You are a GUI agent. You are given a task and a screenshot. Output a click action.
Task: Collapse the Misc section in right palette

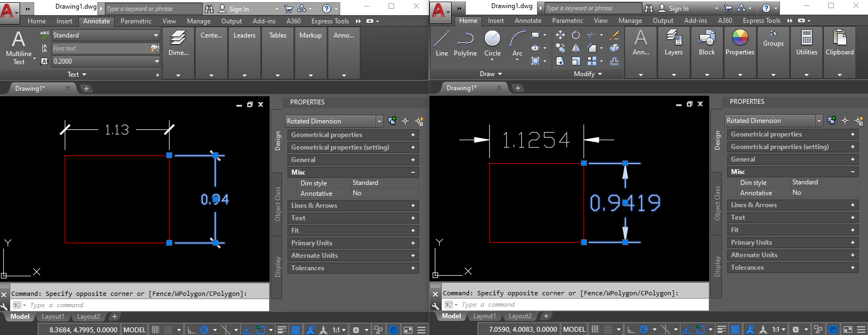(792, 172)
